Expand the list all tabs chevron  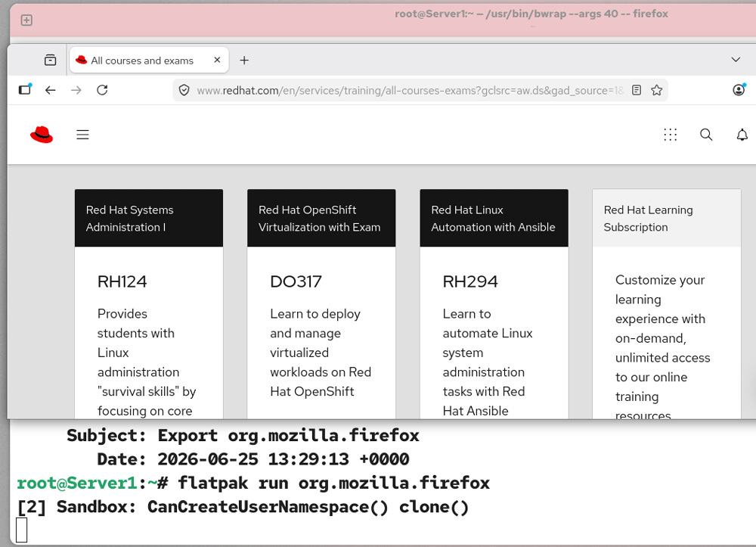(736, 60)
